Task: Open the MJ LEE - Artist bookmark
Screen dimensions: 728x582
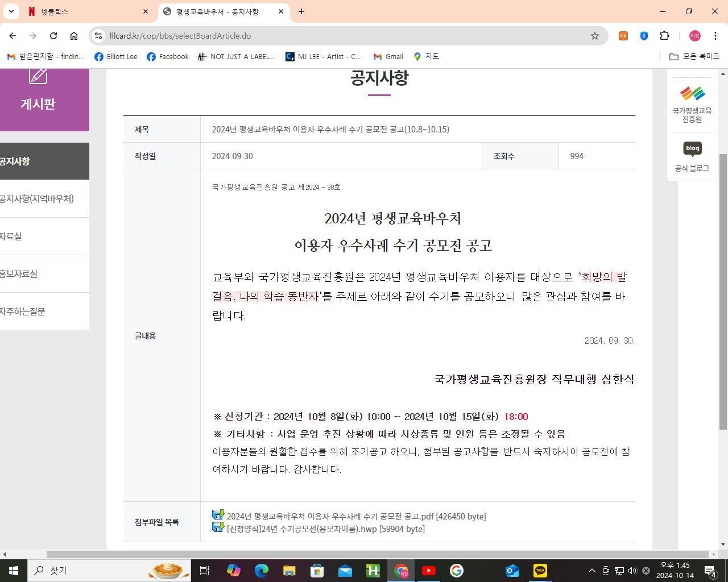Action: click(x=324, y=56)
